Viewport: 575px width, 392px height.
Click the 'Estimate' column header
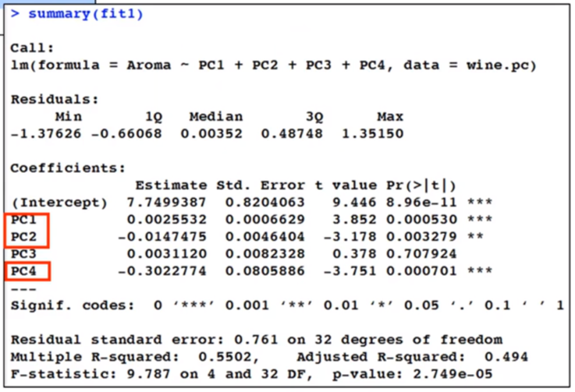(x=172, y=185)
